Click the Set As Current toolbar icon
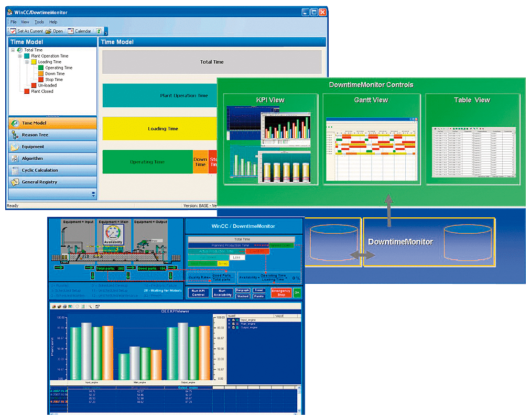Viewport: 531px width, 420px height. coord(14,31)
